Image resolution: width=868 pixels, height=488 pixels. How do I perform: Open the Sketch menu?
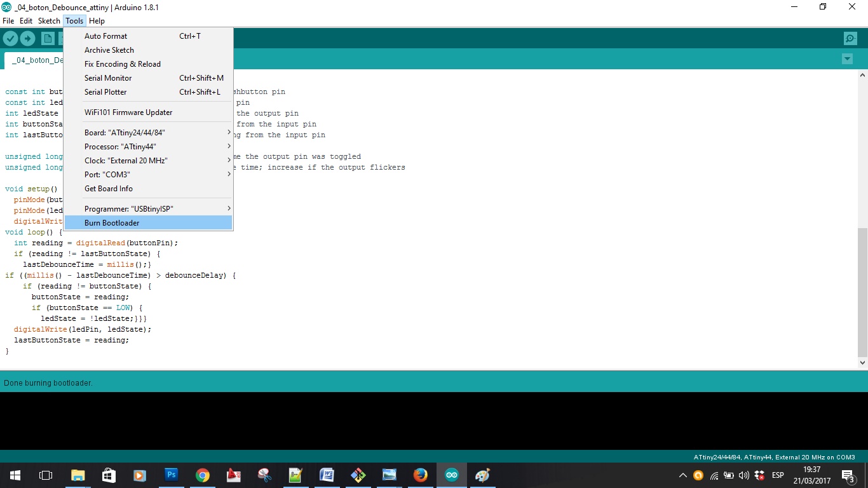49,21
